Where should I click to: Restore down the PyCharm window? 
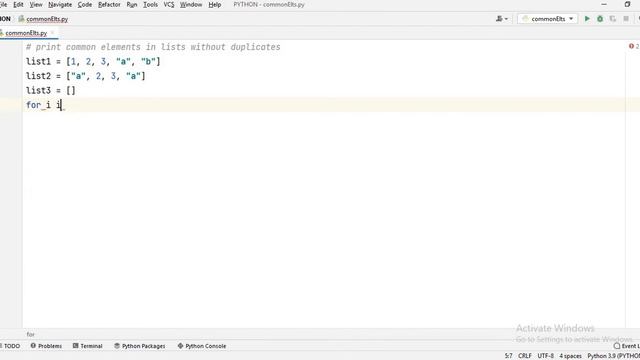click(627, 4)
